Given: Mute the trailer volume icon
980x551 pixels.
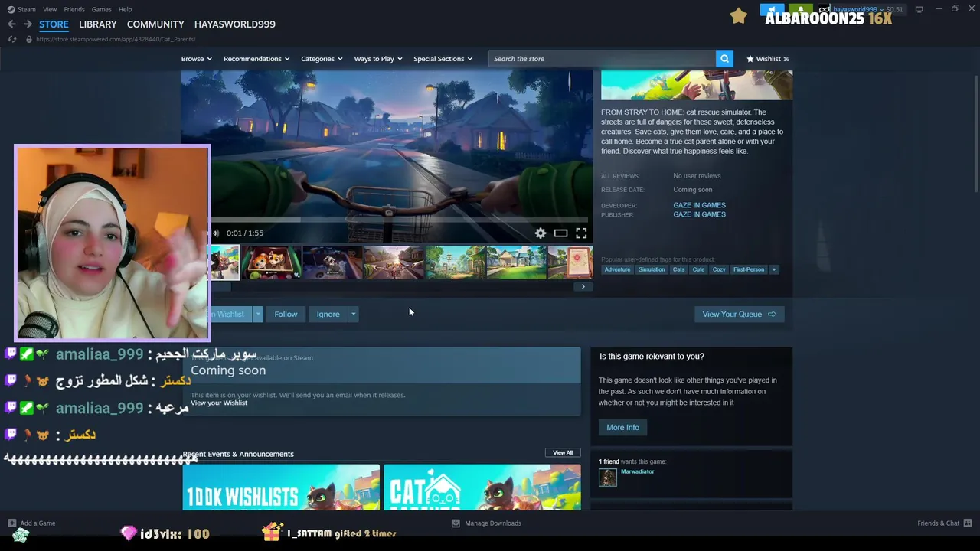Looking at the screenshot, I should (214, 233).
